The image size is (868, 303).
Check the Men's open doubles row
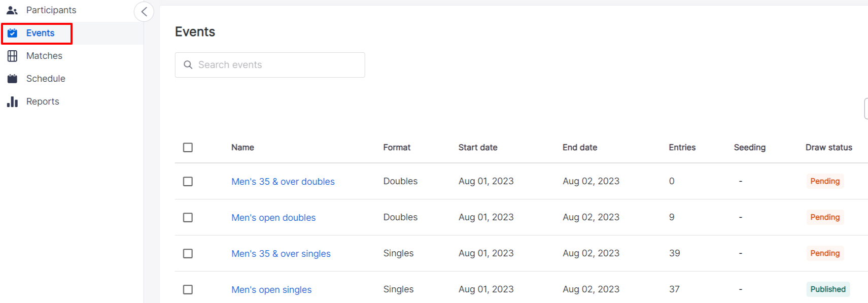(x=188, y=217)
